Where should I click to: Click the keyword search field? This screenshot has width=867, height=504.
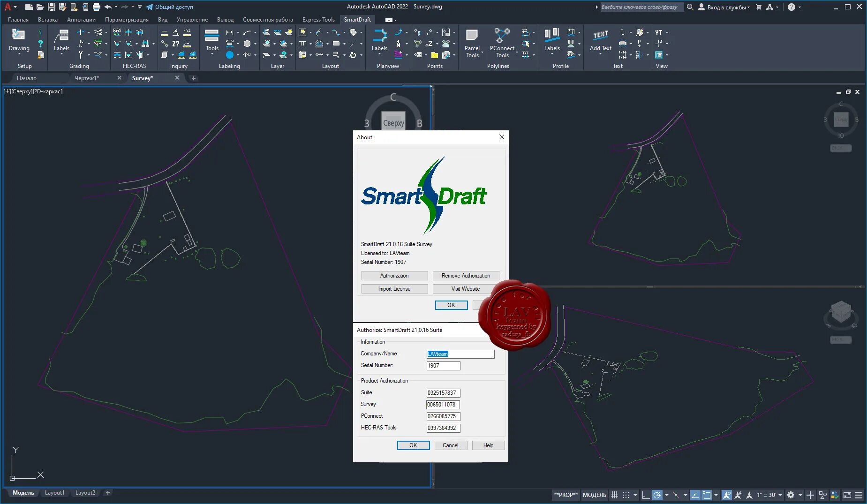tap(641, 7)
